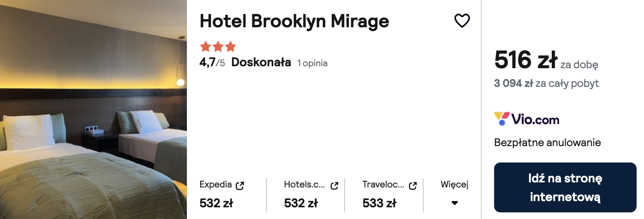Screen dimensions: 644x219
Task: Click the Expedia provider name
Action: 215,184
